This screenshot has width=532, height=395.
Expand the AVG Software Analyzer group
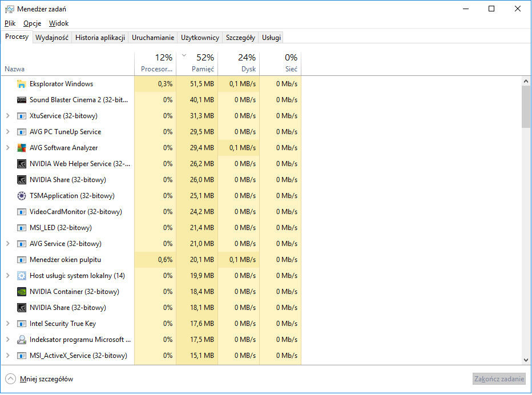click(8, 148)
